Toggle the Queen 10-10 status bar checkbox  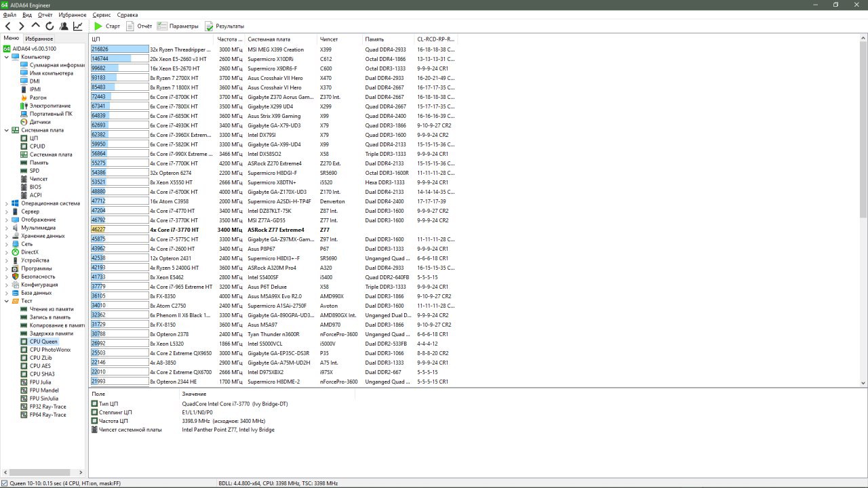(x=5, y=483)
